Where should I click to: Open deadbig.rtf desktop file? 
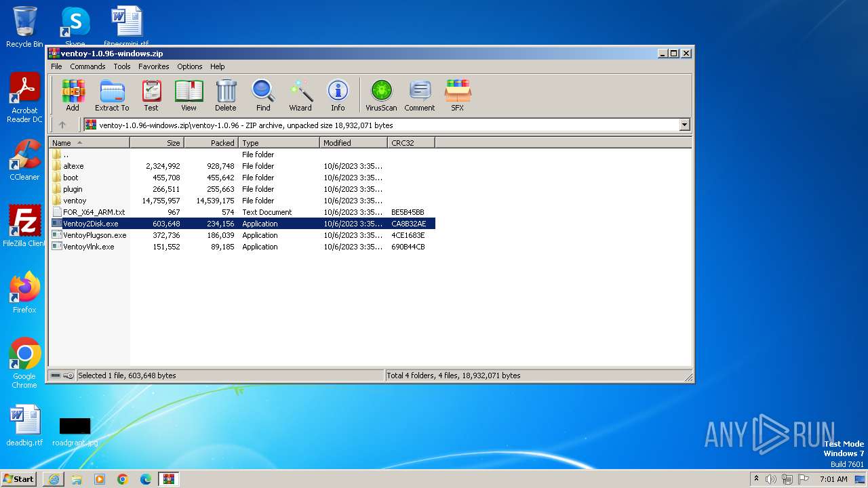[x=24, y=426]
